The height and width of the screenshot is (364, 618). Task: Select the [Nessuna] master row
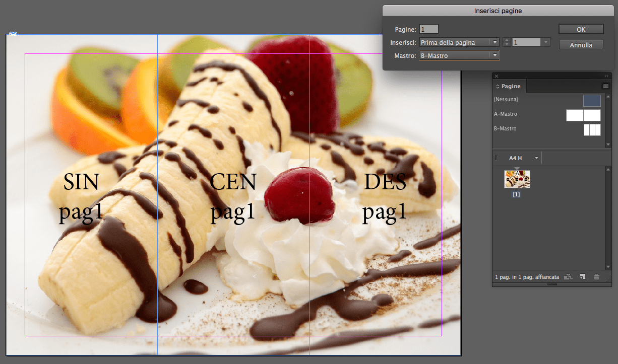click(x=547, y=100)
